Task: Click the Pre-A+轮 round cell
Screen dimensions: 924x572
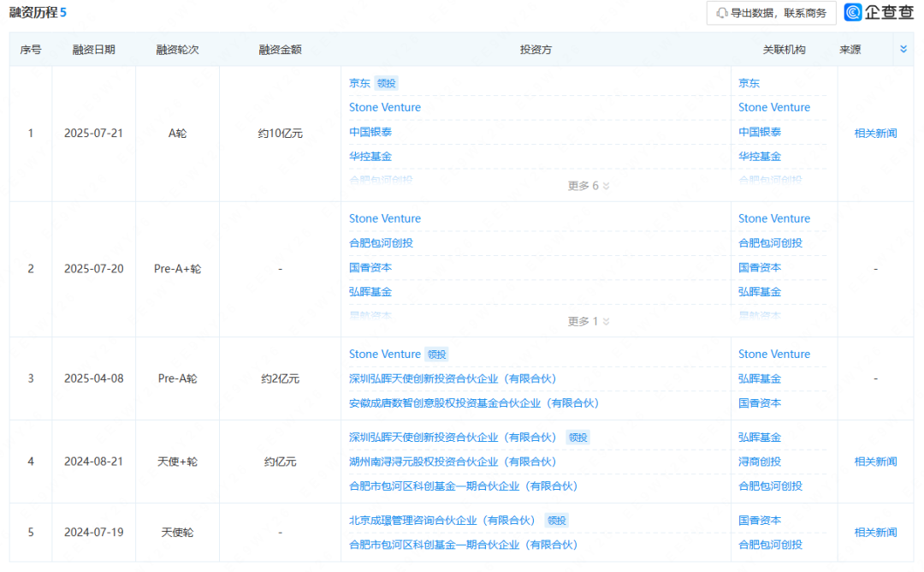Action: (x=177, y=269)
